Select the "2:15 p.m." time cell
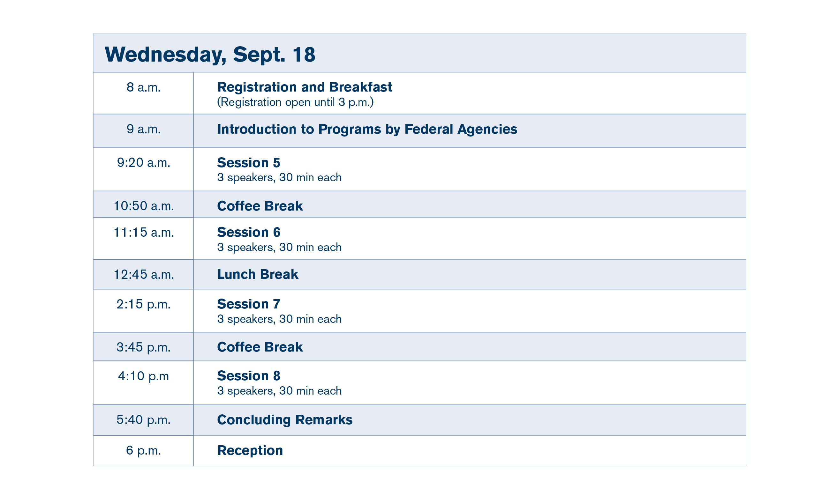Screen dimensions: 814x504 (143, 304)
